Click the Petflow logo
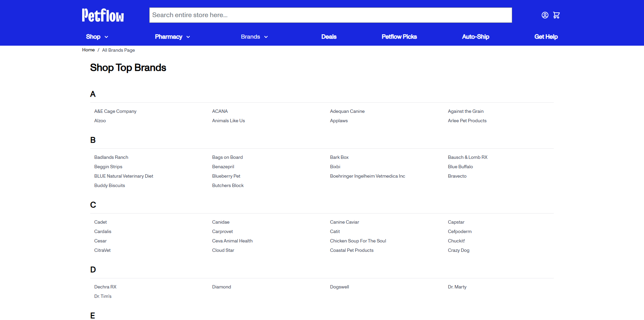Screen dimensions: 644x320 tap(103, 15)
